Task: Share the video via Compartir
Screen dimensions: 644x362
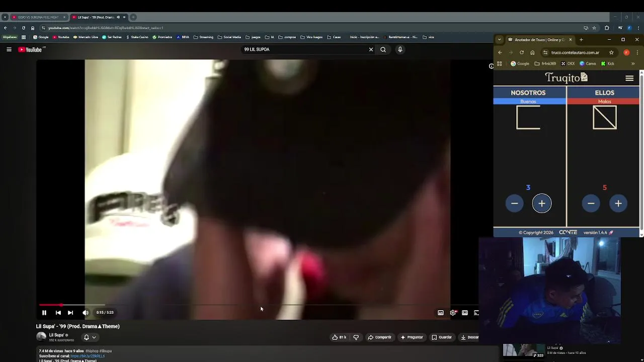Action: click(x=379, y=337)
